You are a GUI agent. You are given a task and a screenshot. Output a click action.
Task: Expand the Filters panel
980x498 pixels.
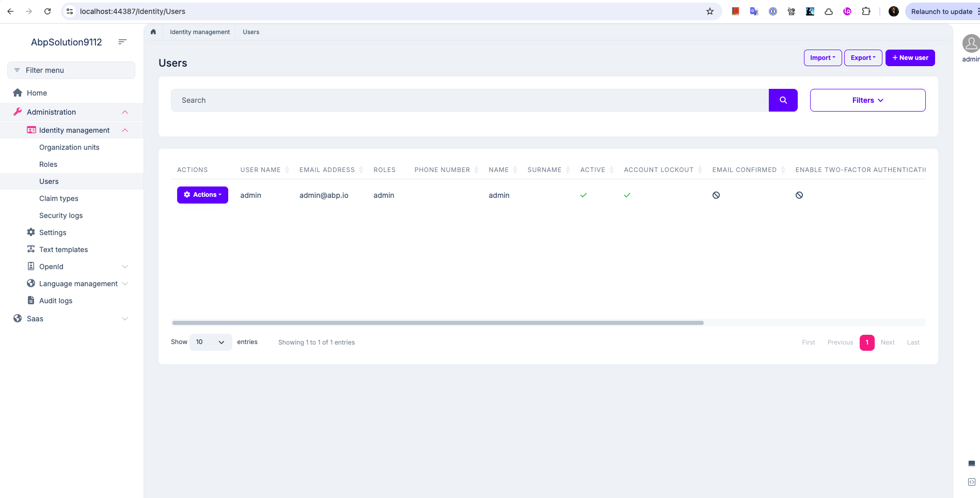click(867, 100)
